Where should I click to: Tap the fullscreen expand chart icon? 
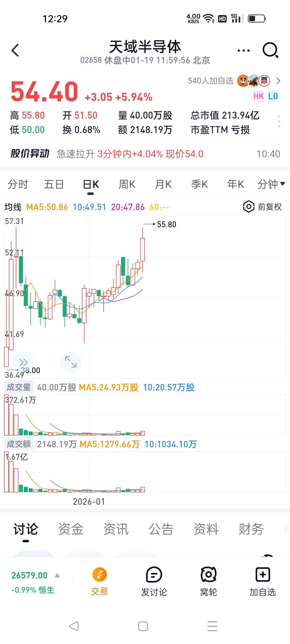pyautogui.click(x=71, y=362)
